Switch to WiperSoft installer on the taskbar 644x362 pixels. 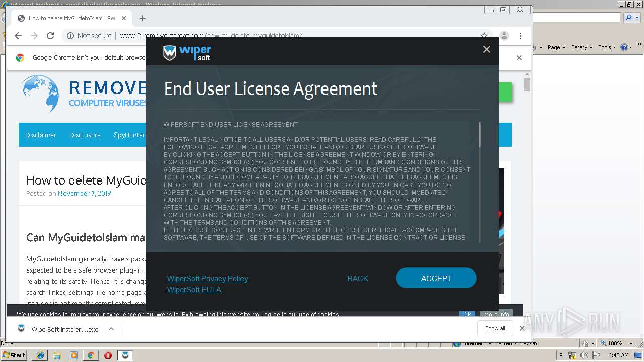click(x=125, y=355)
